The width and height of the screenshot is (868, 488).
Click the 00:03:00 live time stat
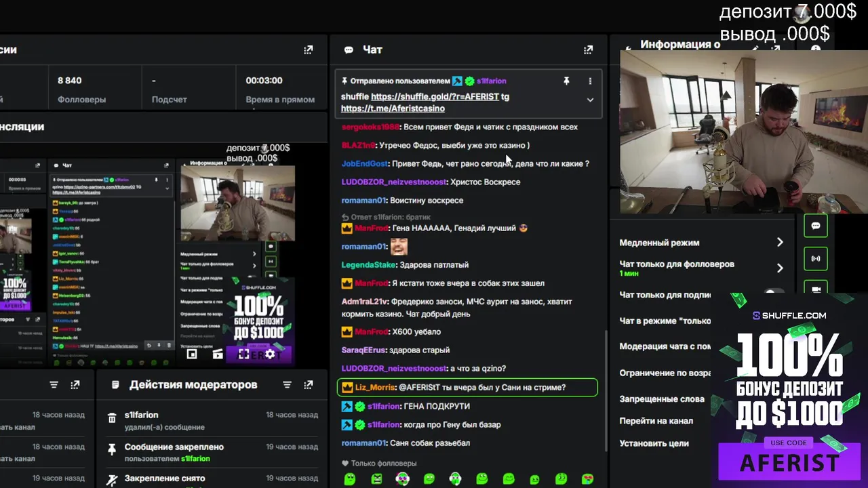tap(279, 89)
